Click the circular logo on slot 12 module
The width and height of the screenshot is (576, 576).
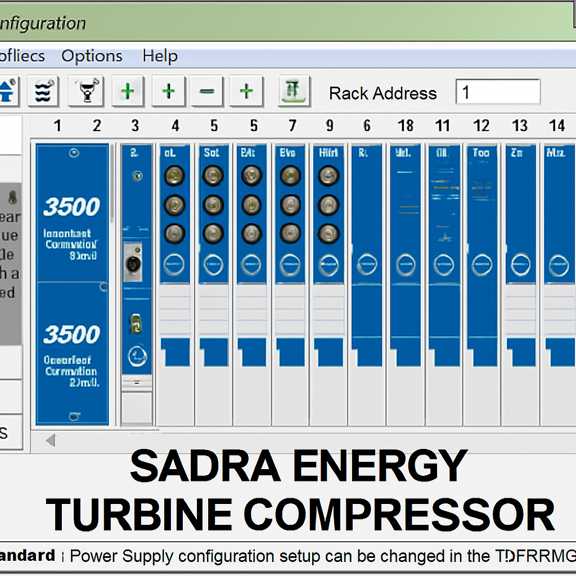(482, 264)
